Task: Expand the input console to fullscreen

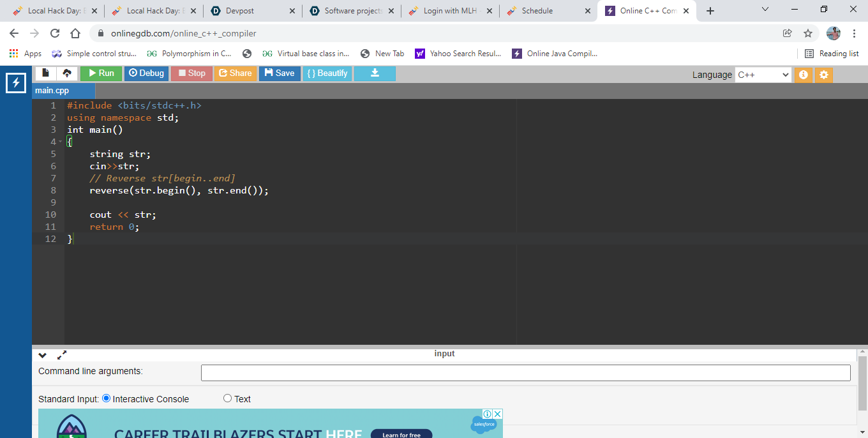Action: tap(62, 355)
